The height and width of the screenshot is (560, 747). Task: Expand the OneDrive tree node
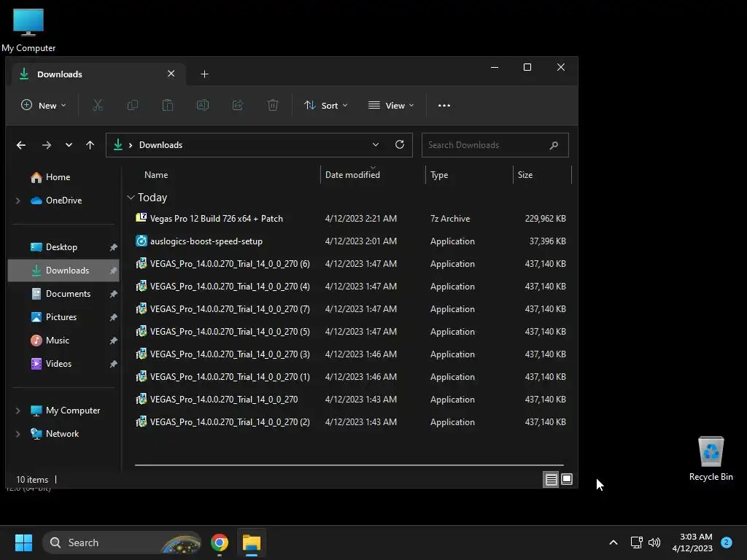click(18, 201)
